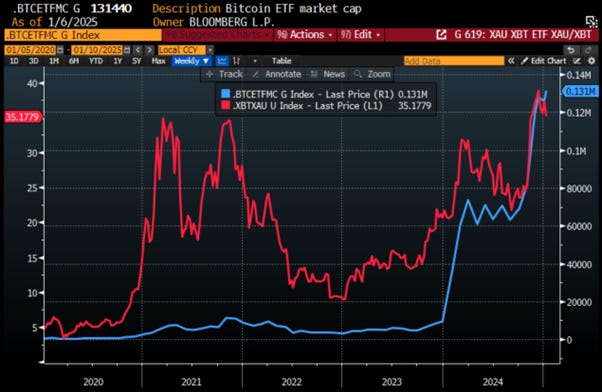This screenshot has width=602, height=392.
Task: Click the 0.14M label on right axis
Action: tap(579, 75)
